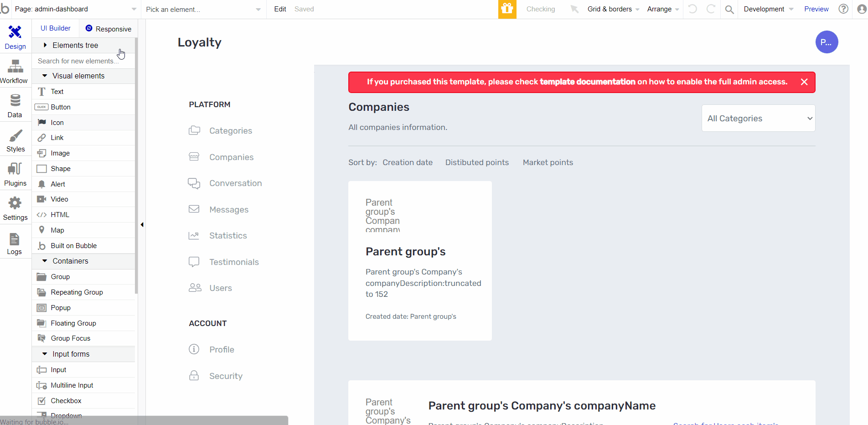Open Messages in the PLATFORM menu

pos(218,210)
